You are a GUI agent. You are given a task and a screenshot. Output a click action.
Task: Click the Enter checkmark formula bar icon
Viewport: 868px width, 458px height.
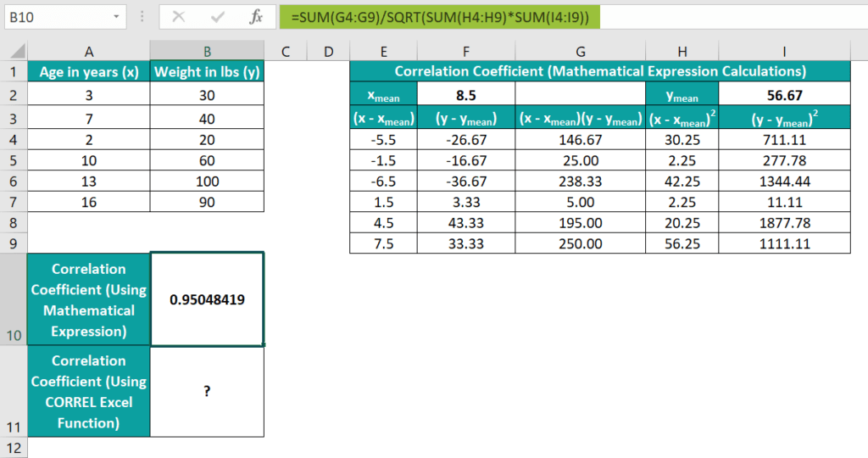(x=218, y=17)
